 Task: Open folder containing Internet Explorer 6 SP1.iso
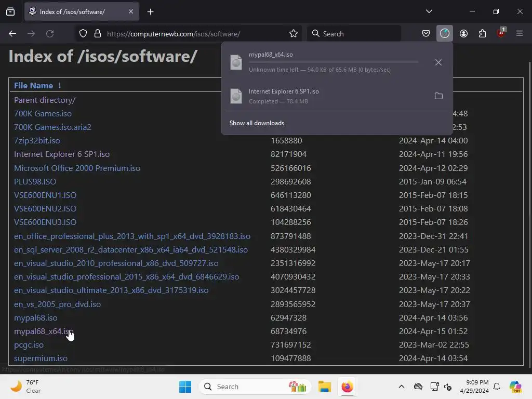click(x=438, y=96)
